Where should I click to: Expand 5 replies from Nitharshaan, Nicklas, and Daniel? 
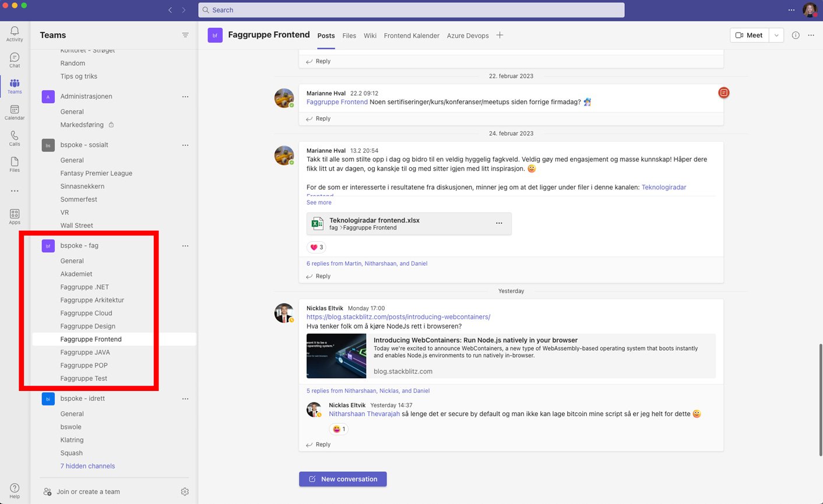[368, 391]
